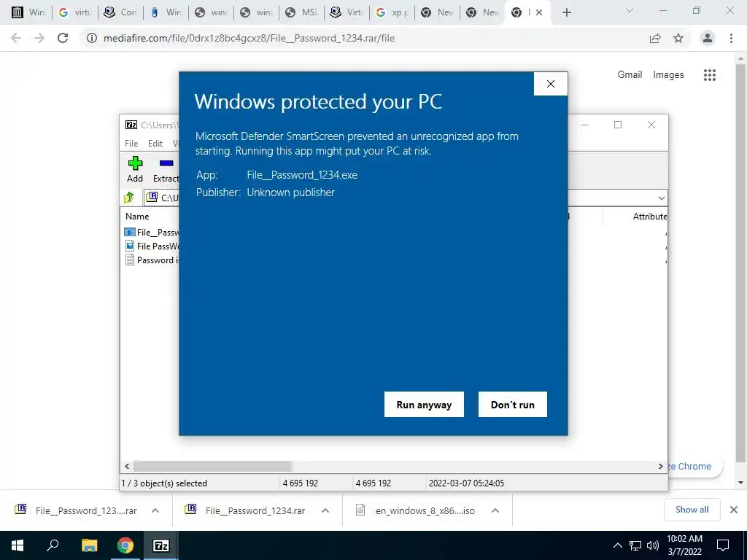Open taskbar search
747x560 pixels.
coord(53,545)
